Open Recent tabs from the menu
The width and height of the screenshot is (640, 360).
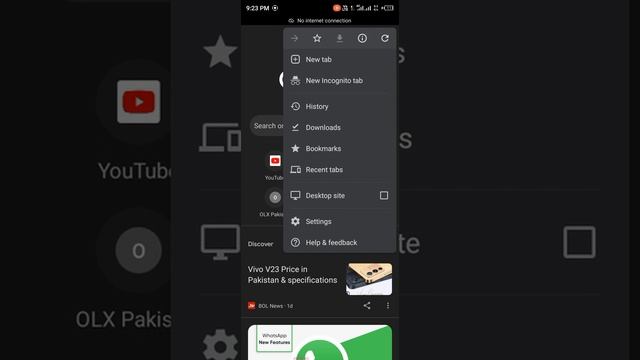(340, 170)
